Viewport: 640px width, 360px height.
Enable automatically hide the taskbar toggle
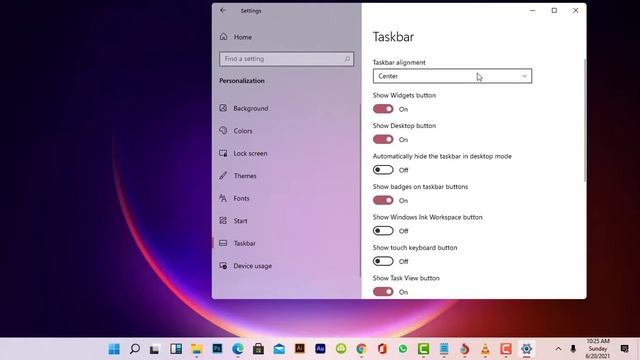(383, 170)
